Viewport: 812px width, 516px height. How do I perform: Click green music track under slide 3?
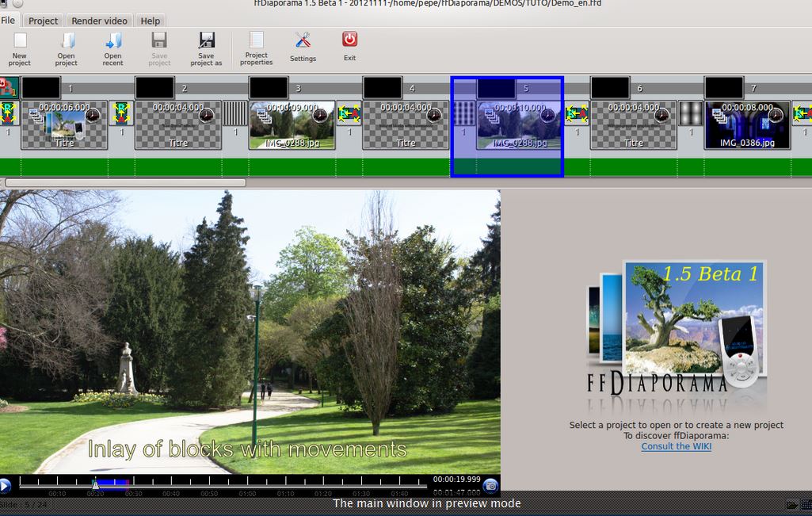point(292,166)
